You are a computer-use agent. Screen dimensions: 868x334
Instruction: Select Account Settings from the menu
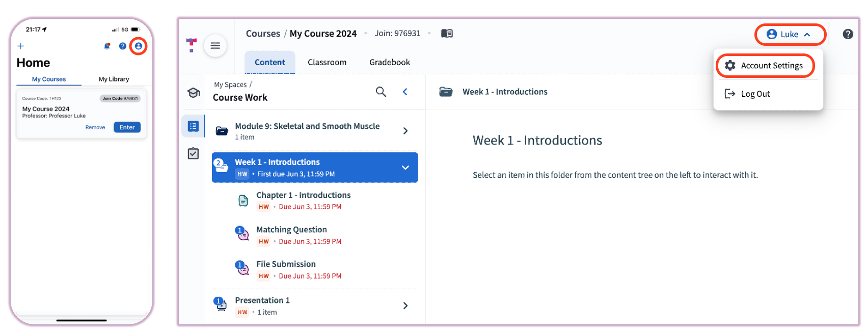point(766,65)
